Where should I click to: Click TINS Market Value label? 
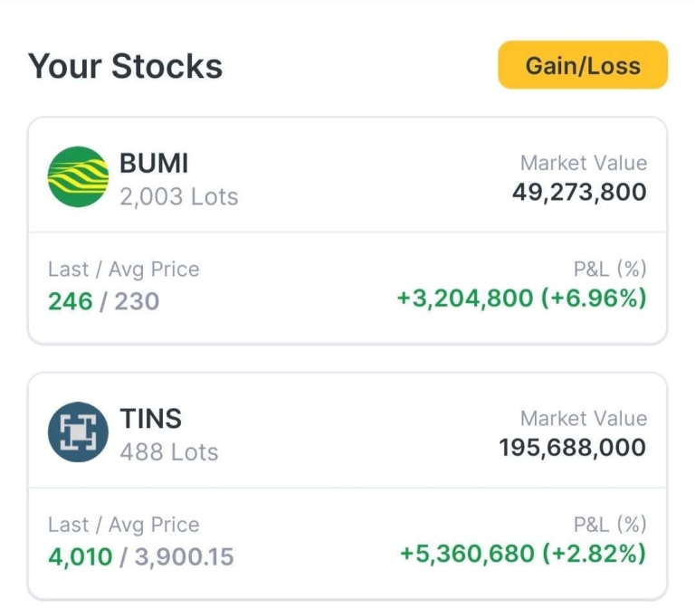point(584,419)
